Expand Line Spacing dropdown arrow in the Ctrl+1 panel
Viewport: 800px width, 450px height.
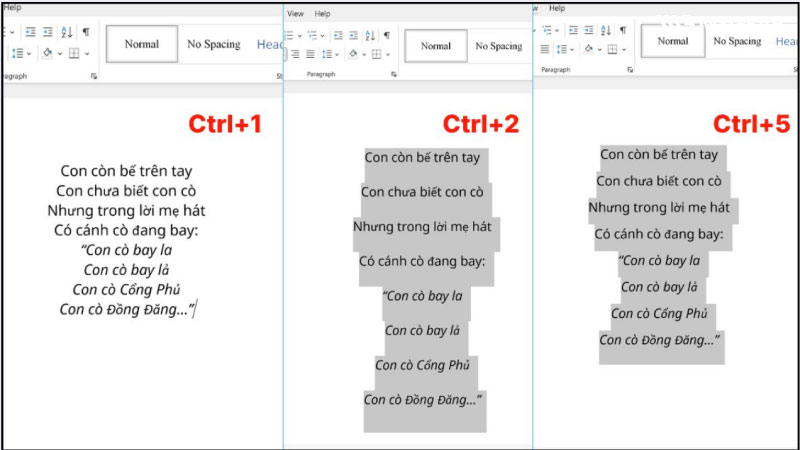[29, 54]
